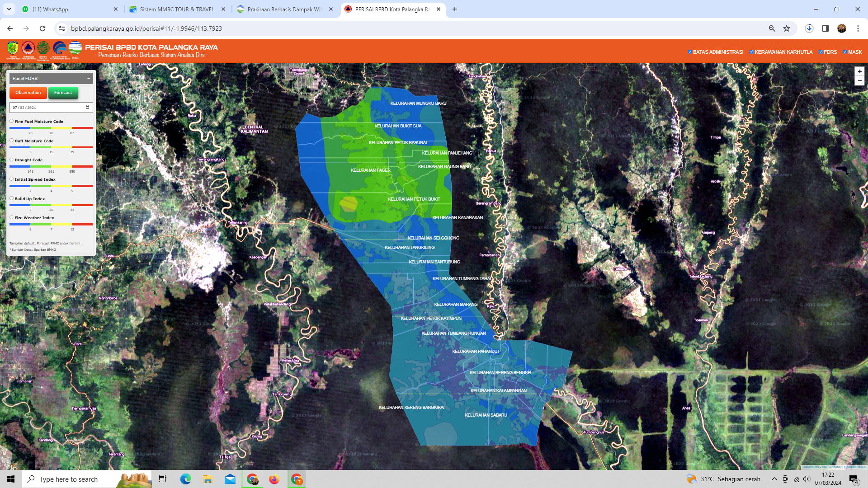Image resolution: width=868 pixels, height=488 pixels.
Task: Click the Observation button
Action: (x=28, y=93)
